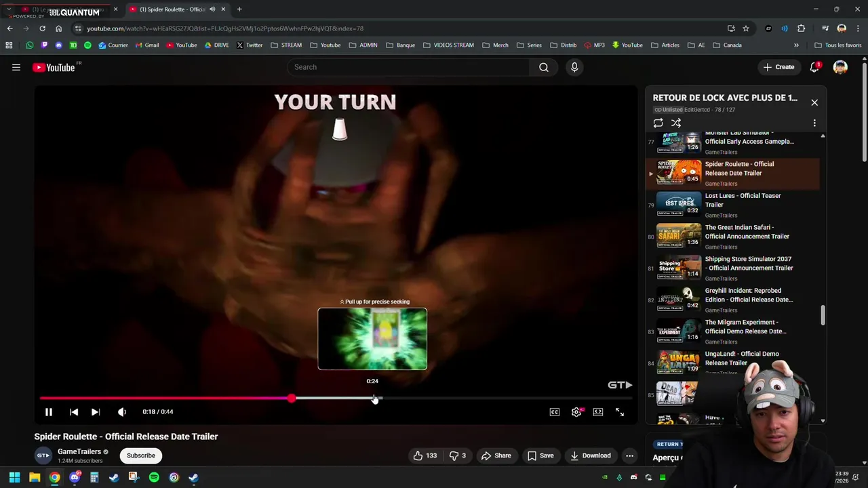Open Spotify from the taskbar
Image resolution: width=868 pixels, height=488 pixels.
[154, 478]
